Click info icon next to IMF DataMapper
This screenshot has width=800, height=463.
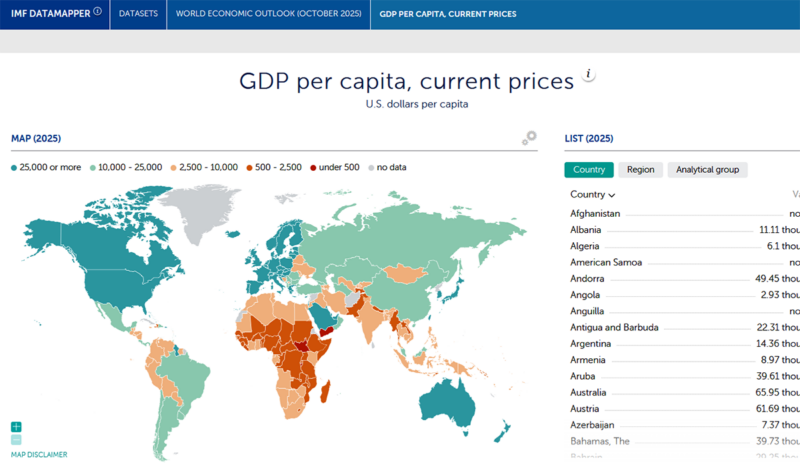(98, 13)
